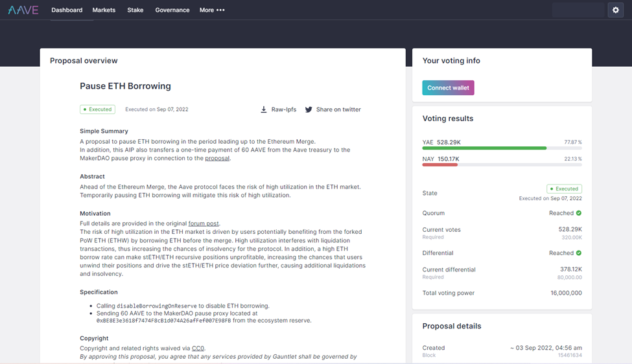The height and width of the screenshot is (364, 632).
Task: Click the wallet address field in header
Action: pos(578,10)
